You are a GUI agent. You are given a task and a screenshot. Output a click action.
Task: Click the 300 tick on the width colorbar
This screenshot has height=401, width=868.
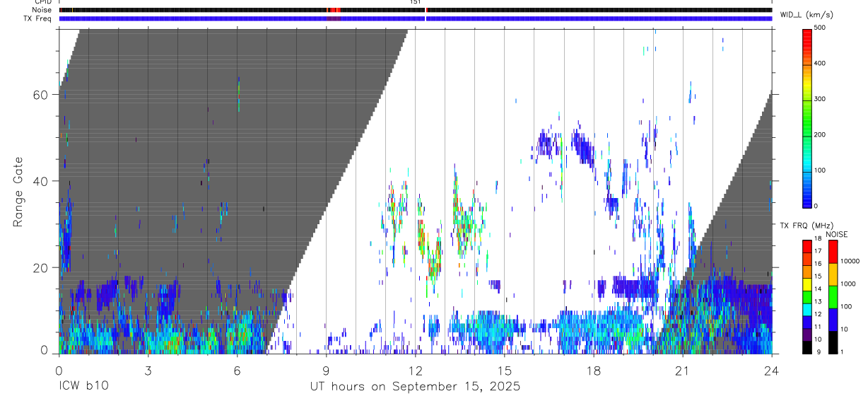tap(820, 99)
